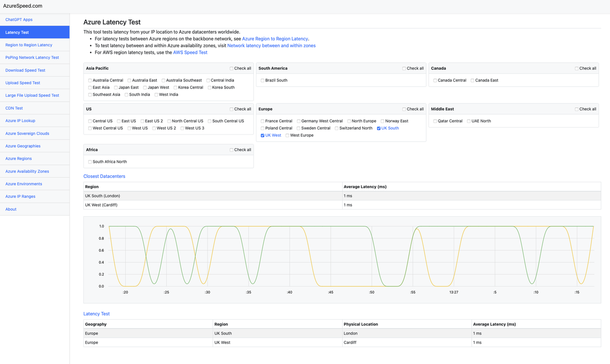
Task: Enable Germany West Central checkbox
Action: click(299, 121)
